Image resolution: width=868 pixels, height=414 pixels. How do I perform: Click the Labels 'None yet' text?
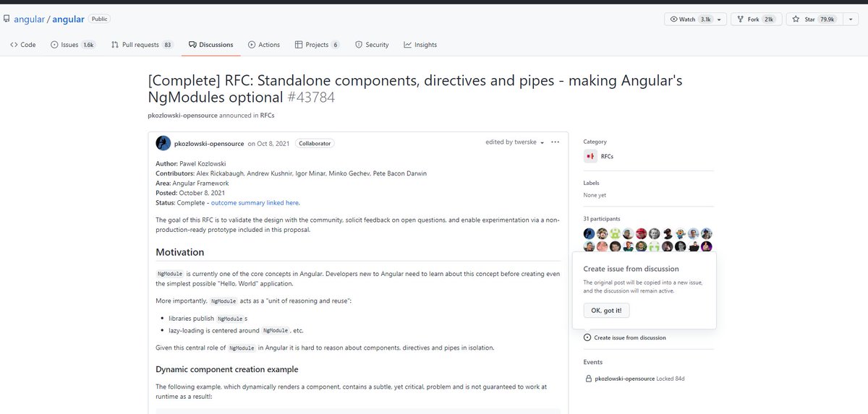(595, 195)
